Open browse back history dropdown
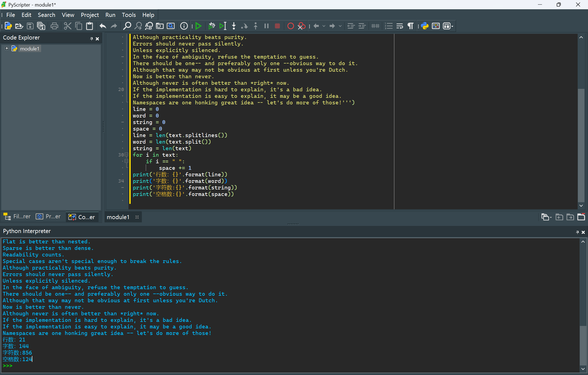The image size is (588, 375). (x=324, y=26)
